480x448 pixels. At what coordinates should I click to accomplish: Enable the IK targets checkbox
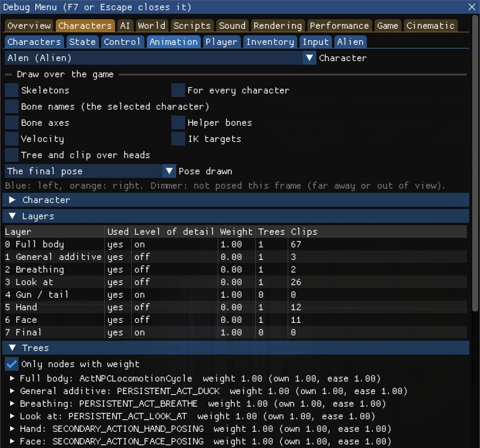pyautogui.click(x=178, y=139)
